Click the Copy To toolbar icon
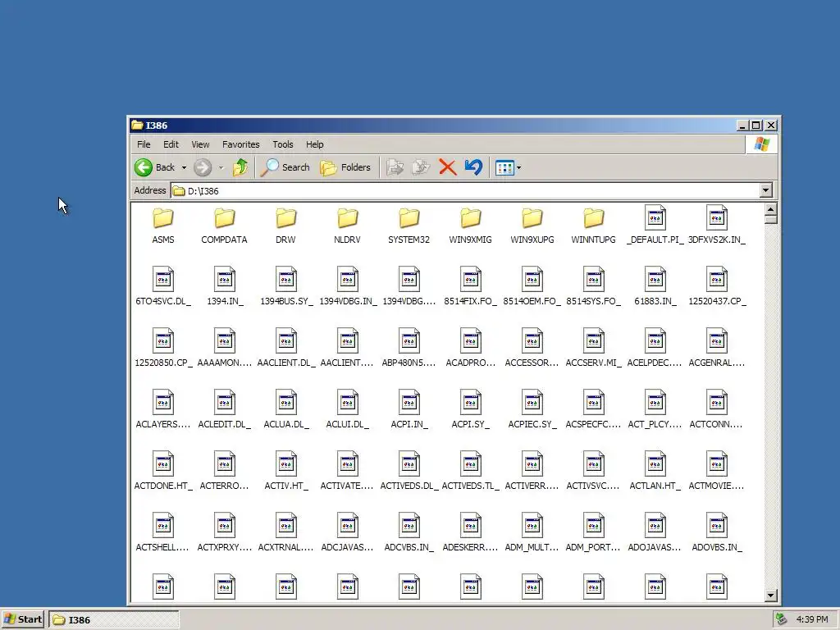 point(421,167)
